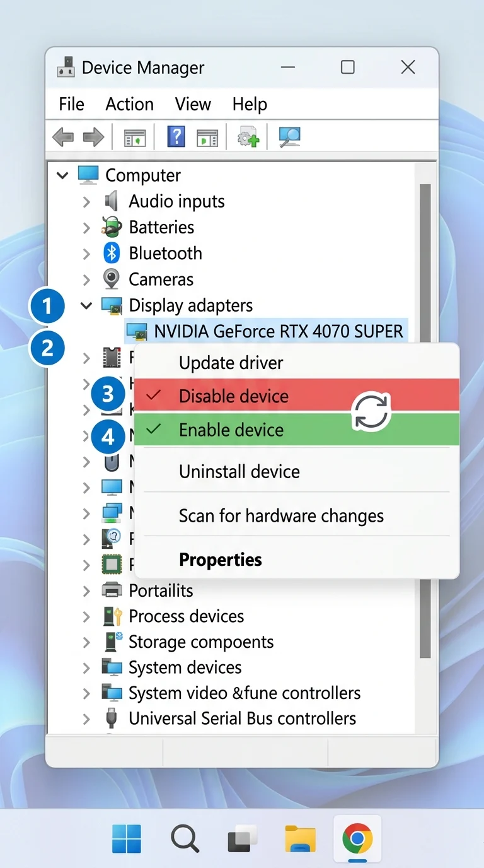Click the device tree vertical scrollbar
Image resolution: width=484 pixels, height=868 pixels.
pyautogui.click(x=425, y=420)
